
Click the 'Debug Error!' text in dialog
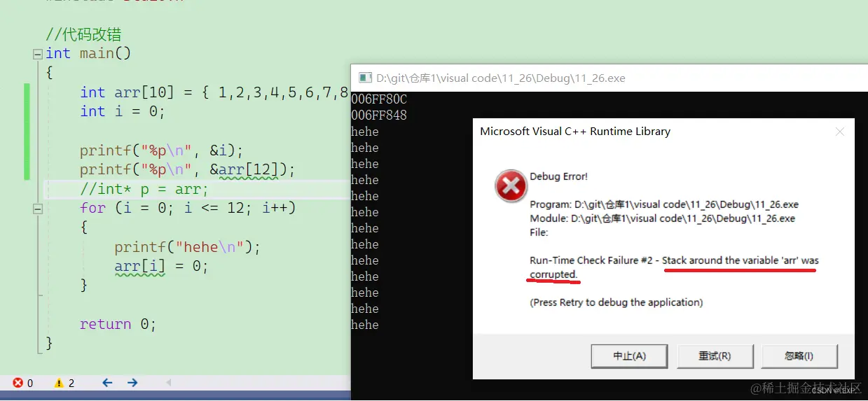tap(558, 176)
